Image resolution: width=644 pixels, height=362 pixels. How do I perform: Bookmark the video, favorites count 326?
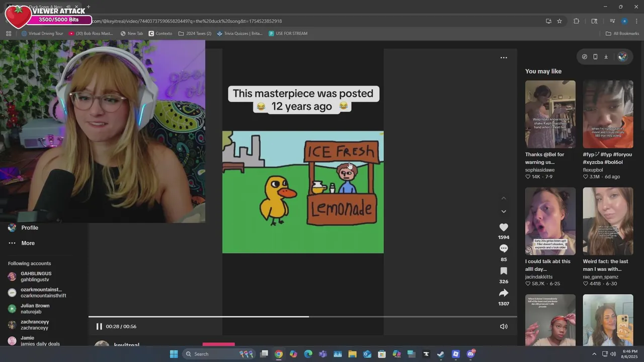point(504,271)
